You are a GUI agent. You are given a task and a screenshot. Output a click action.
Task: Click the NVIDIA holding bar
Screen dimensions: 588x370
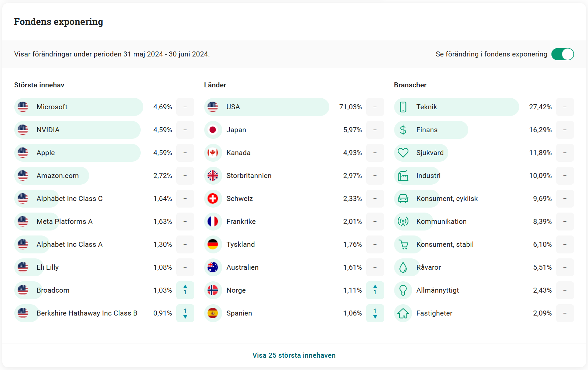pyautogui.click(x=77, y=130)
